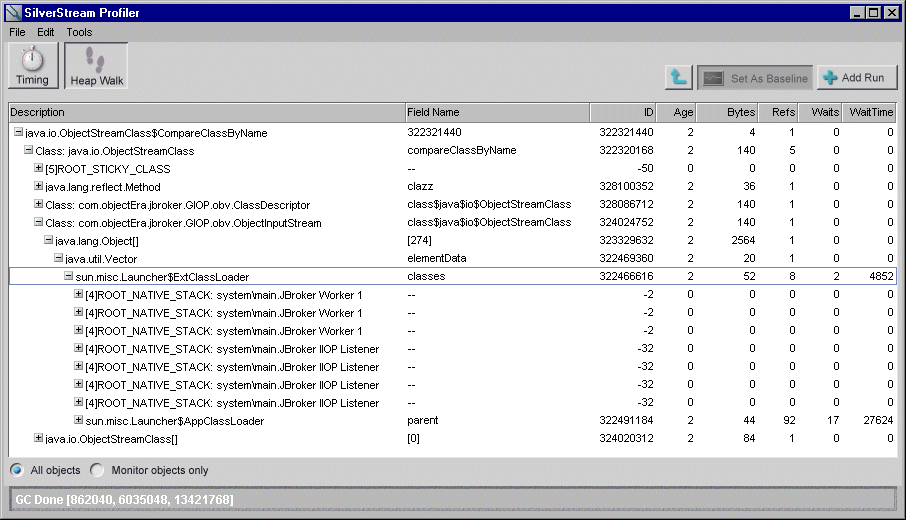Sort by Waits column header

point(820,112)
